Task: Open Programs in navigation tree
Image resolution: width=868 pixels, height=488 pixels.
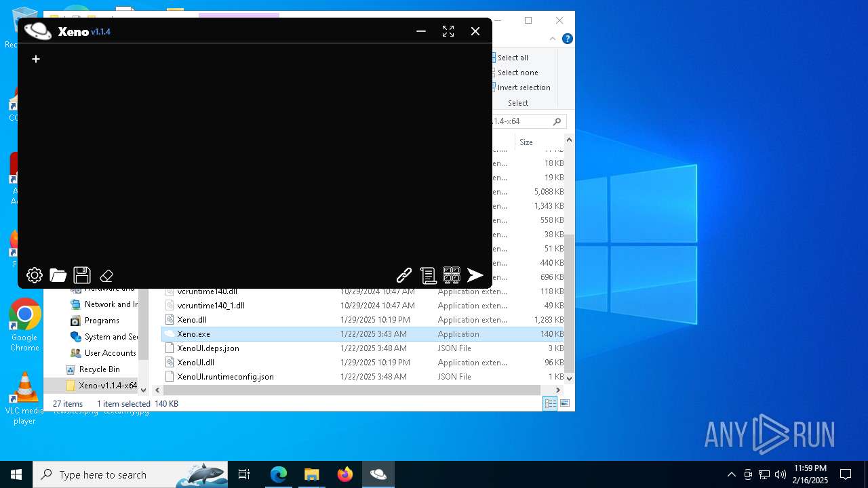Action: tap(102, 321)
